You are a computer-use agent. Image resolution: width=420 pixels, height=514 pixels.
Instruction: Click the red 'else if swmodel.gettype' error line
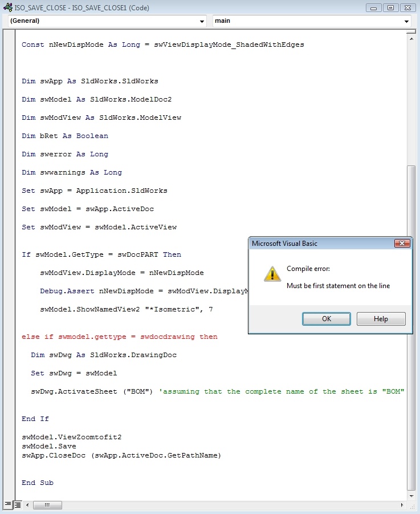(120, 337)
